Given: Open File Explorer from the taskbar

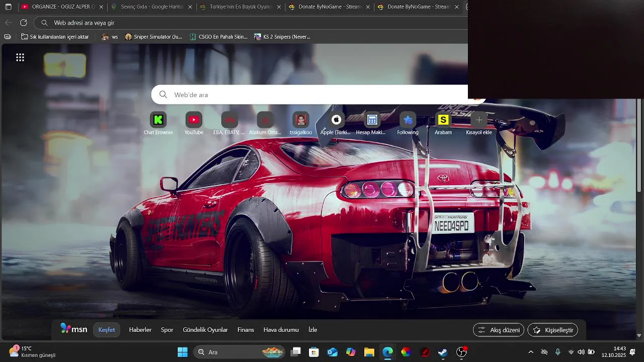Looking at the screenshot, I should click(369, 352).
